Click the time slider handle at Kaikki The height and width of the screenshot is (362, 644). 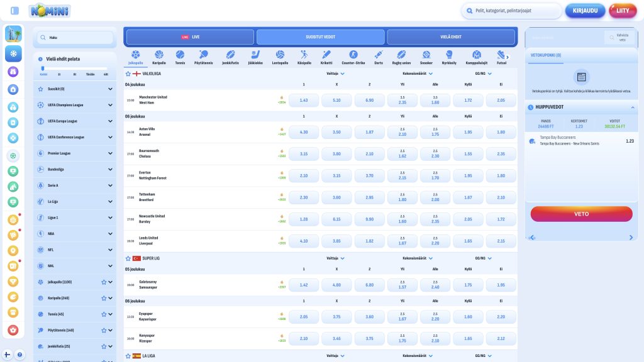tap(43, 69)
